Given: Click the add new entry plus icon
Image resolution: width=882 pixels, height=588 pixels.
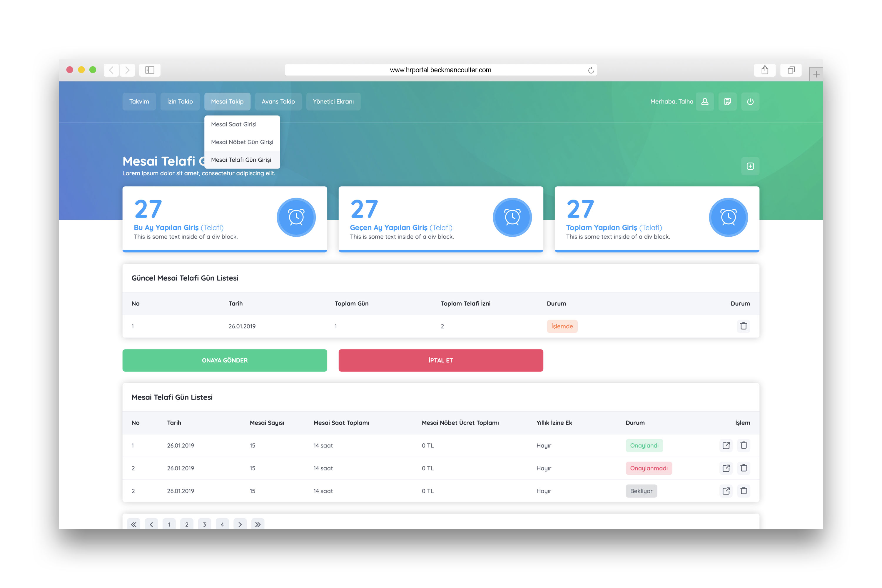Looking at the screenshot, I should click(750, 166).
